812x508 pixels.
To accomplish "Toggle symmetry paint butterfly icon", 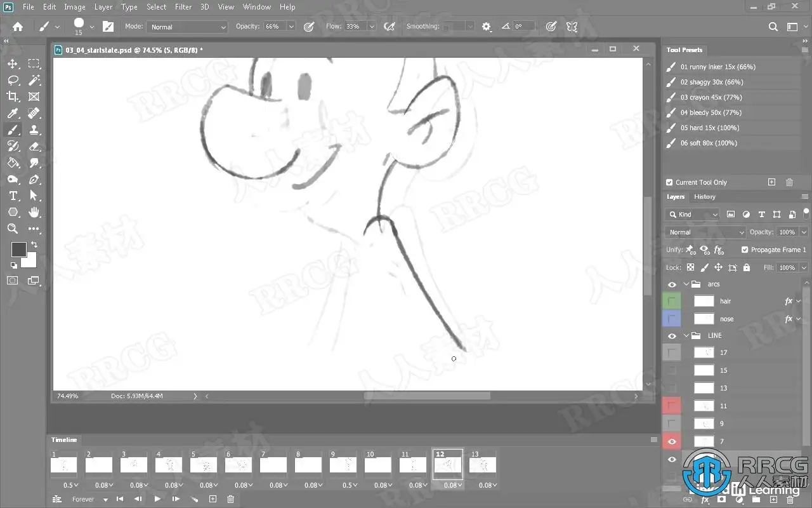I will point(572,27).
